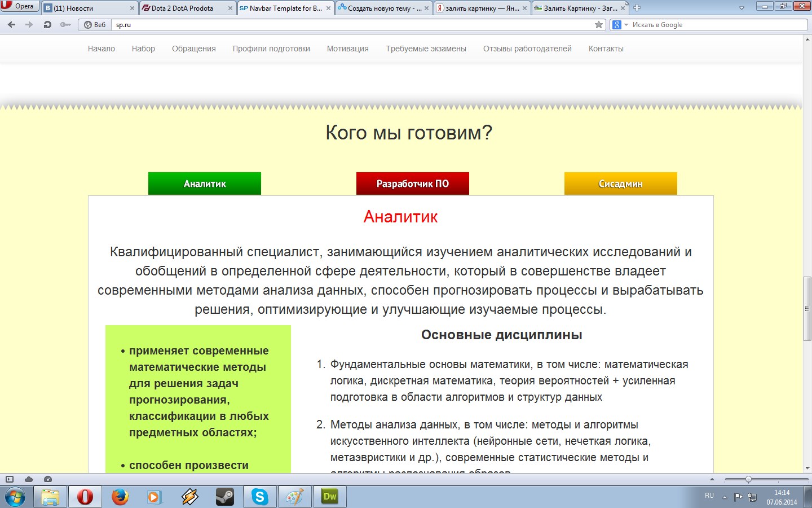
Task: Click the scrollbar down arrow
Action: [x=807, y=468]
